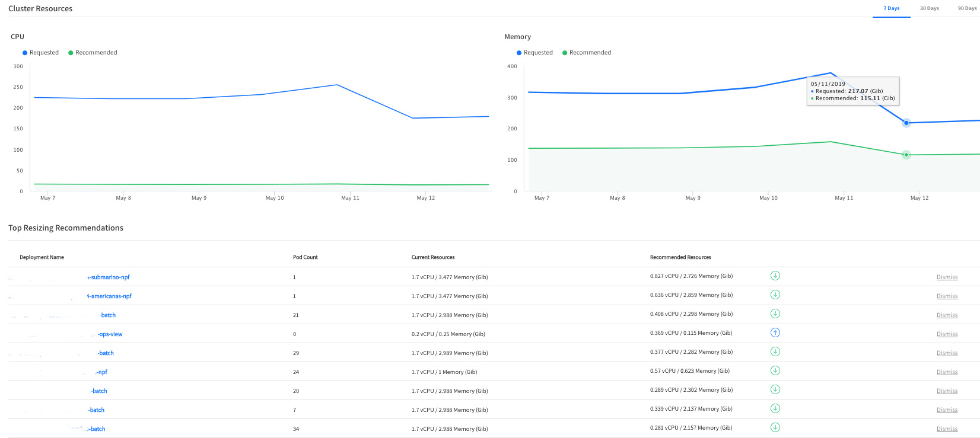Hide the Recommended series in the CPU legend
Viewport: 980px width, 438px height.
93,53
